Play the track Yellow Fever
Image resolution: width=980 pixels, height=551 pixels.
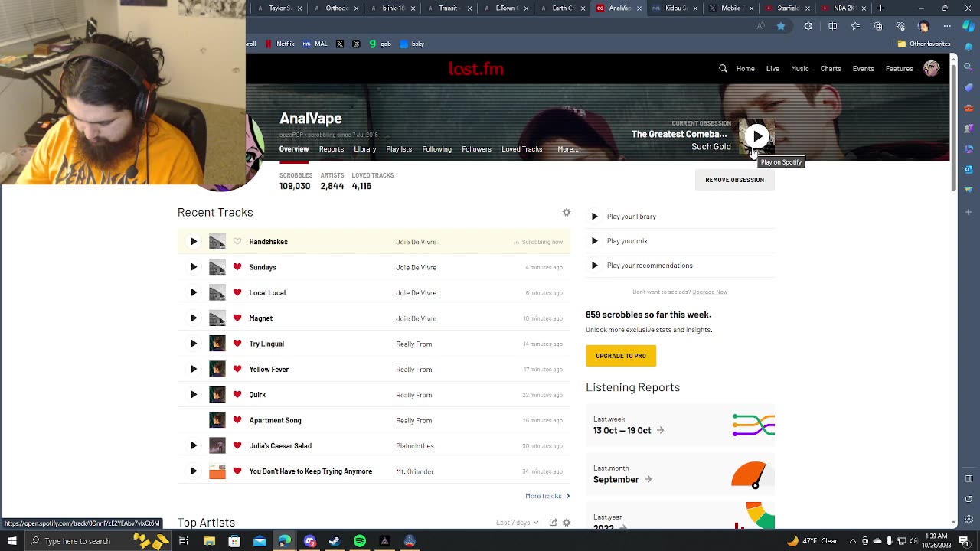coord(194,369)
